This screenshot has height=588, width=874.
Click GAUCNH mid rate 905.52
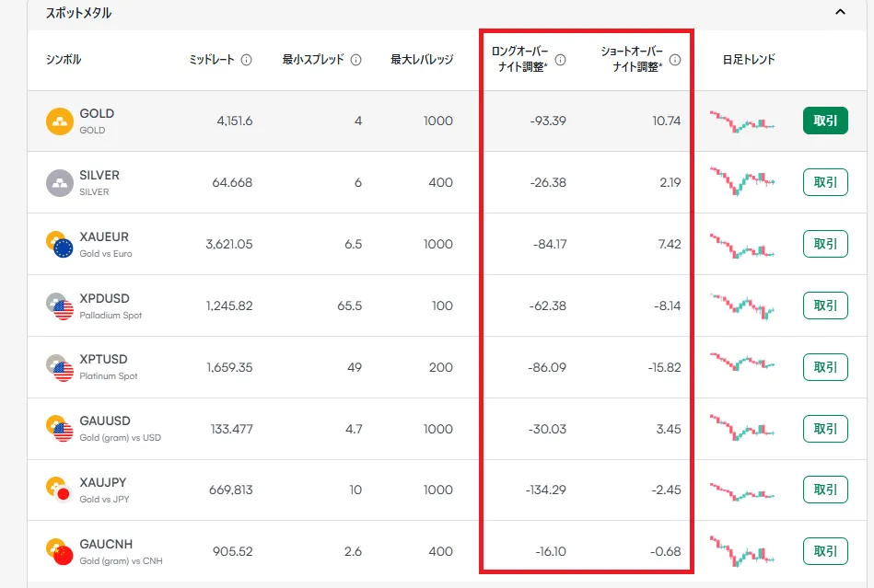point(233,552)
